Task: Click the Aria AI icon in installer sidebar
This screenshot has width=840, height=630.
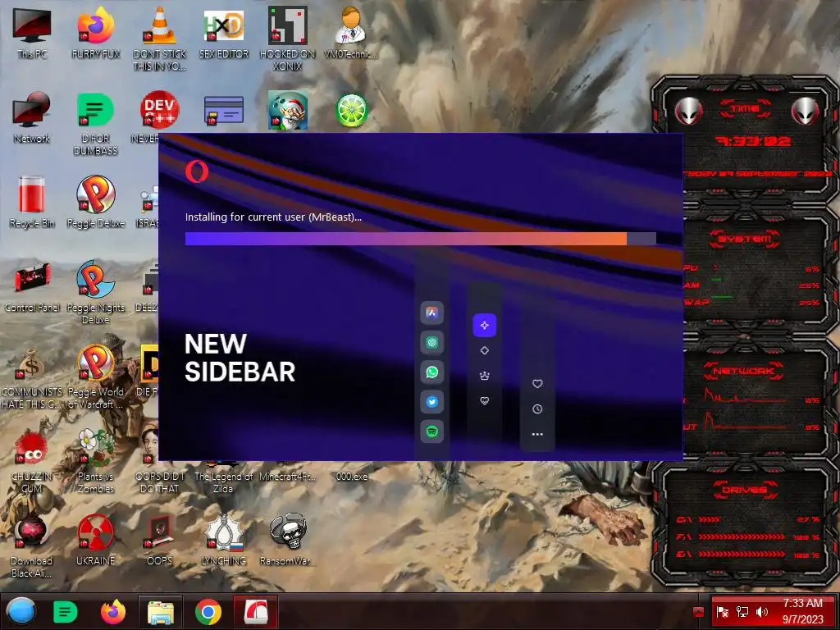Action: coord(431,313)
